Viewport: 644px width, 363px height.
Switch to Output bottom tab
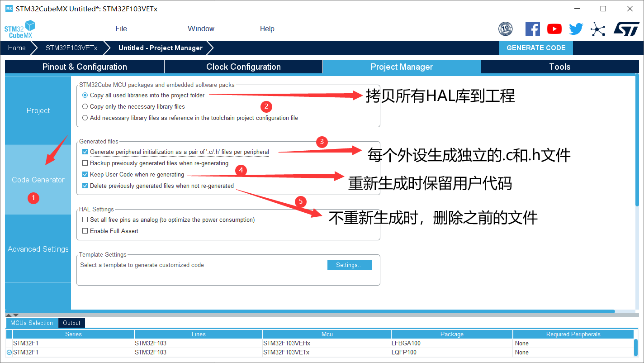[71, 323]
